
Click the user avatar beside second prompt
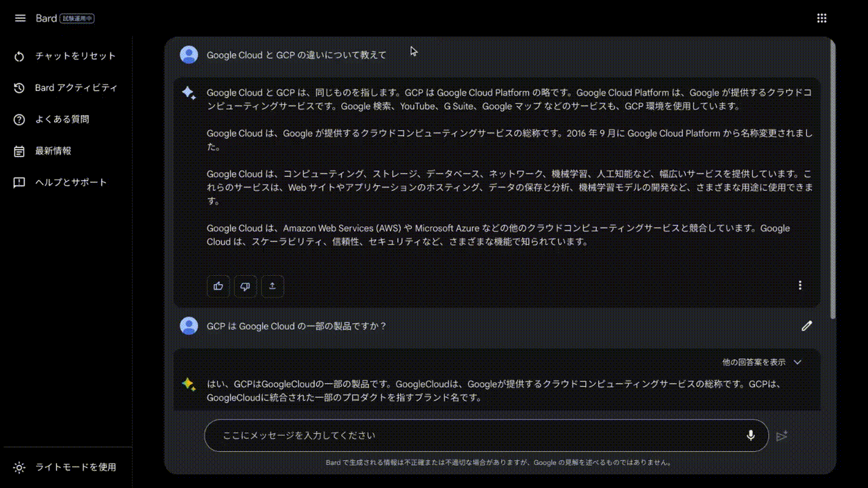189,326
